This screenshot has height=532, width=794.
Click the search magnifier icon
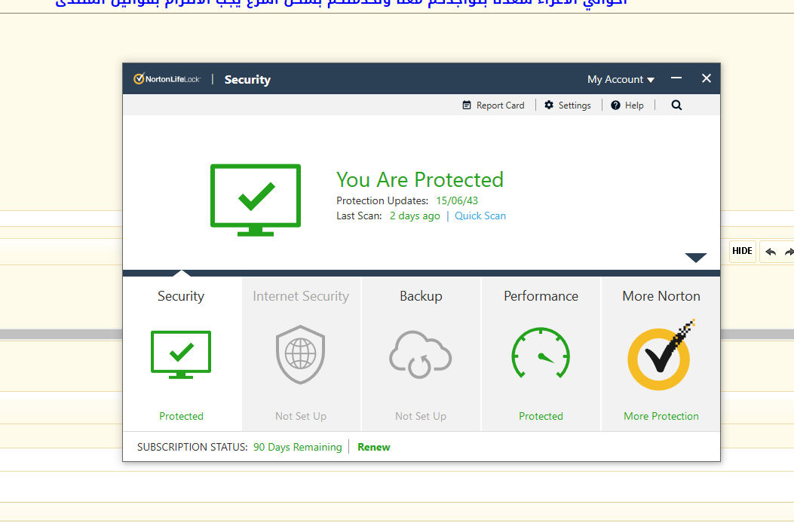click(x=676, y=105)
